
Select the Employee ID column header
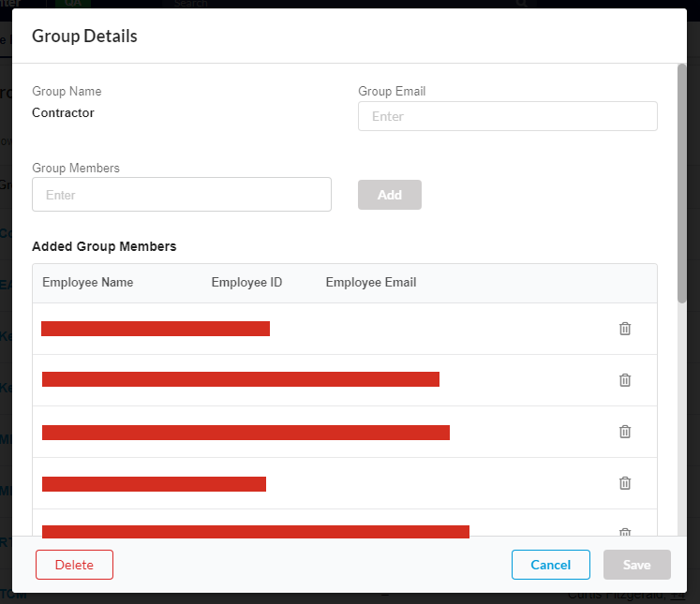[x=246, y=283]
